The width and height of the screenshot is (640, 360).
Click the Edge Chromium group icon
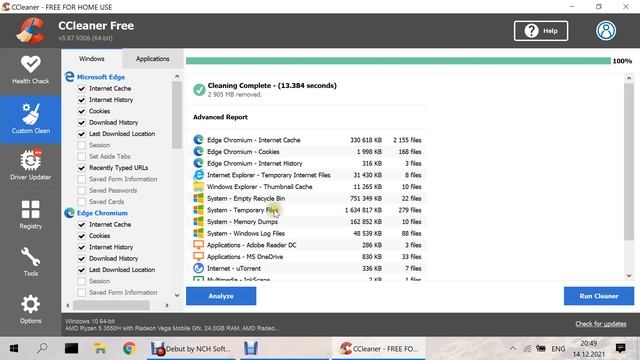click(x=69, y=213)
